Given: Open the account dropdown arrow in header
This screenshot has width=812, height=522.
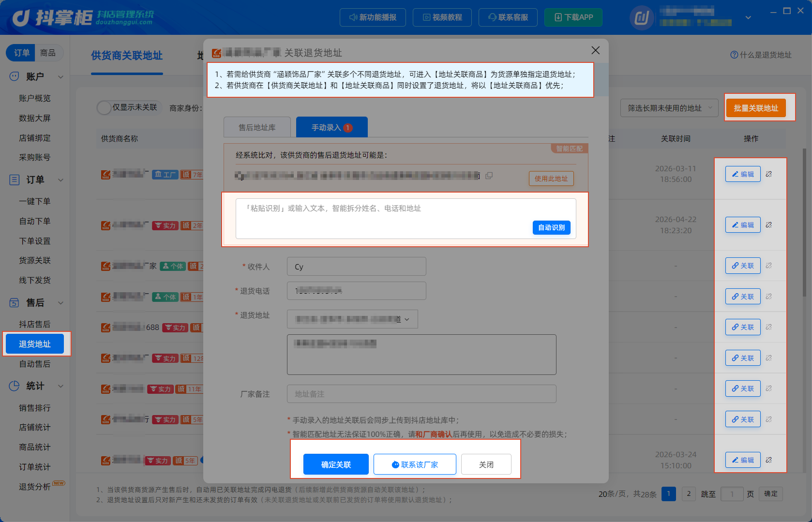Looking at the screenshot, I should [x=748, y=17].
